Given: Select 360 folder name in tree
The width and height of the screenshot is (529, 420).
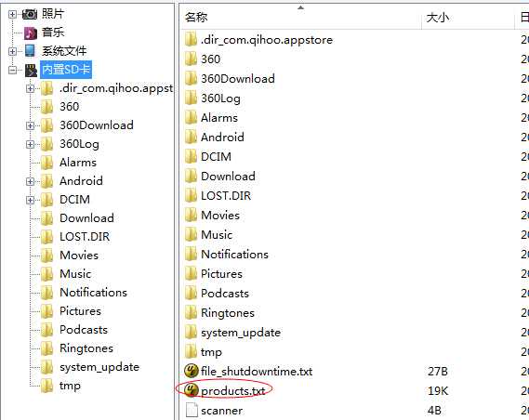Looking at the screenshot, I should [70, 107].
